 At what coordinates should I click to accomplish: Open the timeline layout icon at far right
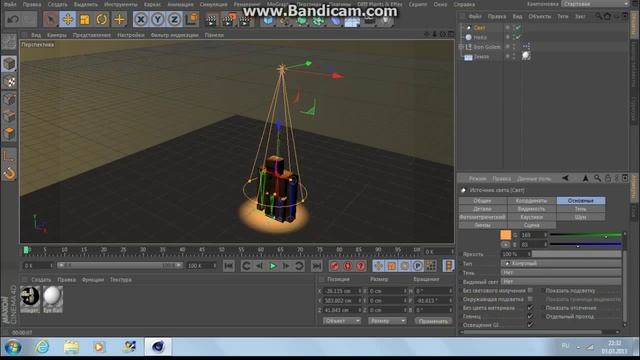pos(448,266)
